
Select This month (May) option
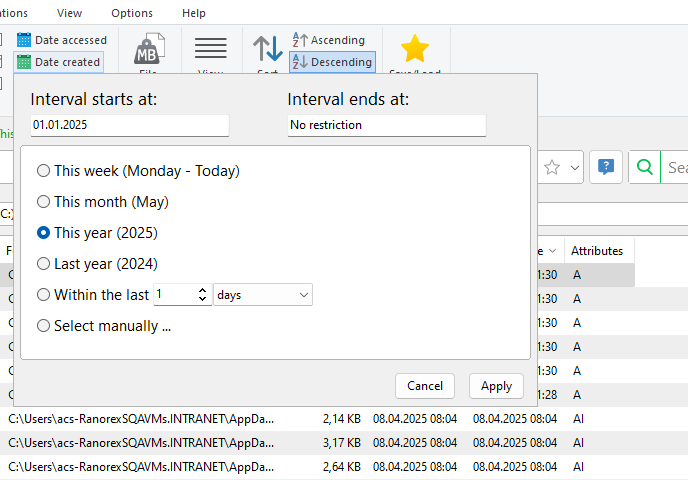coord(103,202)
